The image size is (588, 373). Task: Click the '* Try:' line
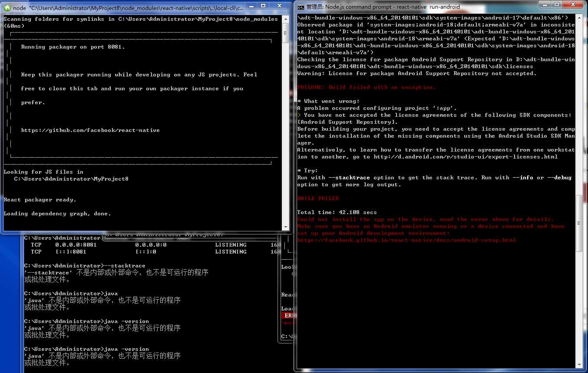coord(307,171)
